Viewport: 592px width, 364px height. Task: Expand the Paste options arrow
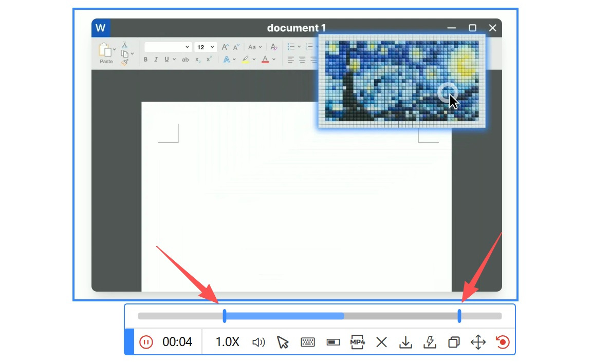click(114, 50)
